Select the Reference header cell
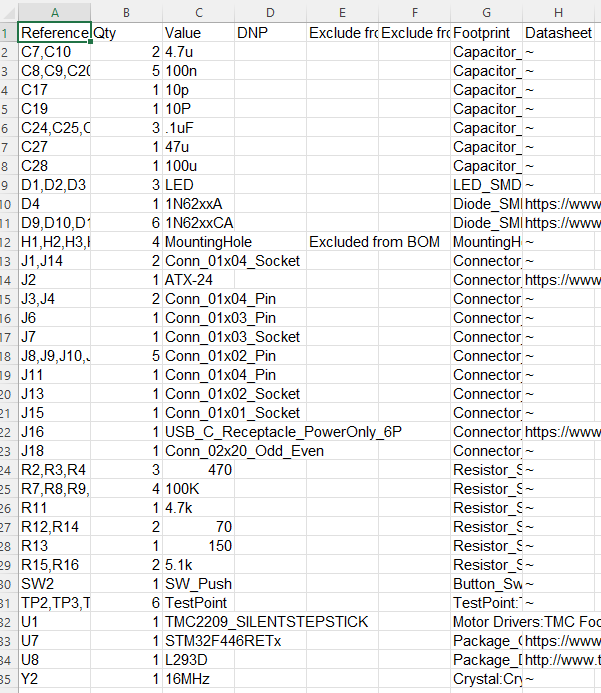 (x=54, y=33)
